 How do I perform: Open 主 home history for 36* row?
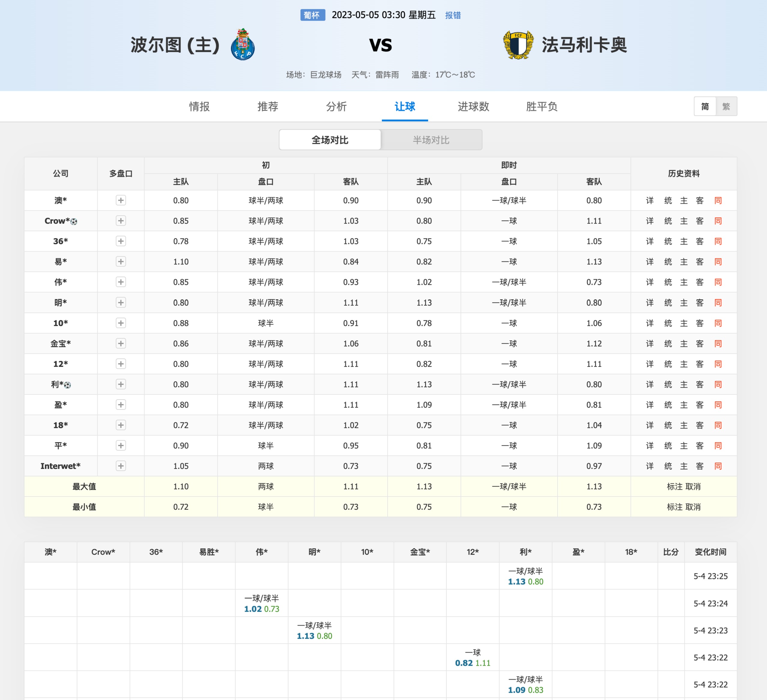(684, 241)
